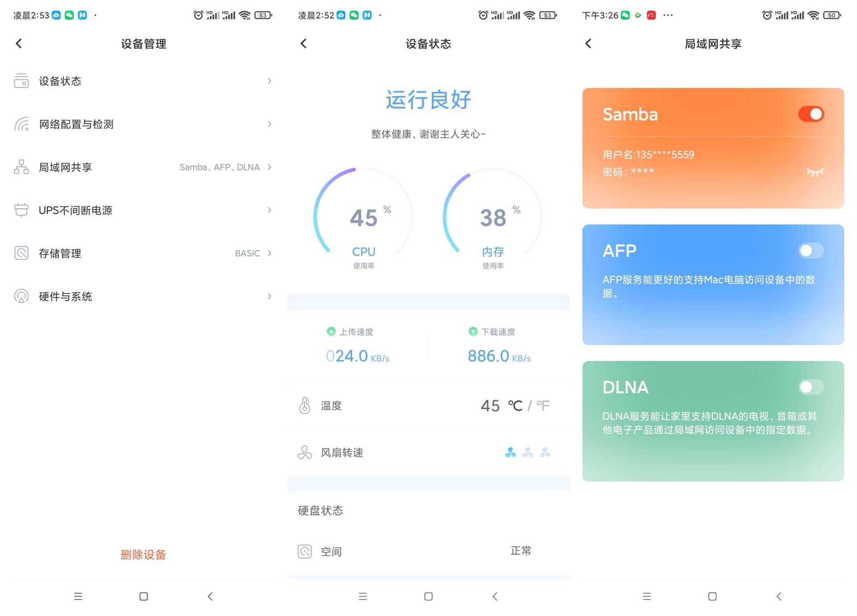
Task: Enable the AFP service switch
Action: pos(811,251)
